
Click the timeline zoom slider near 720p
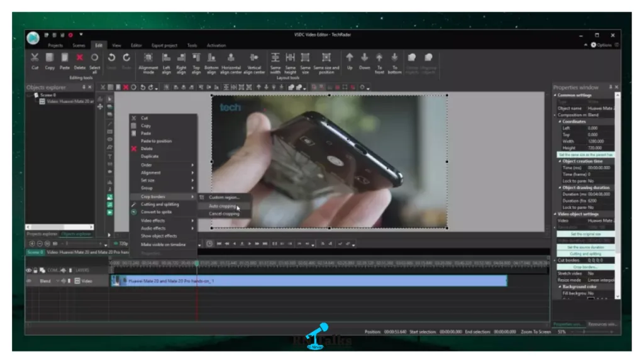point(85,244)
